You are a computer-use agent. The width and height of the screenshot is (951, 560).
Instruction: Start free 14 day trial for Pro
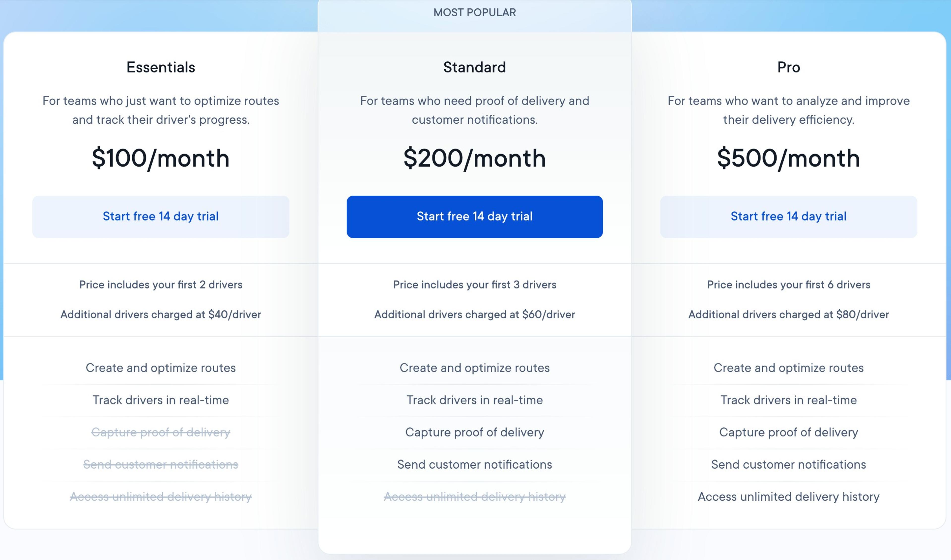[x=788, y=216]
